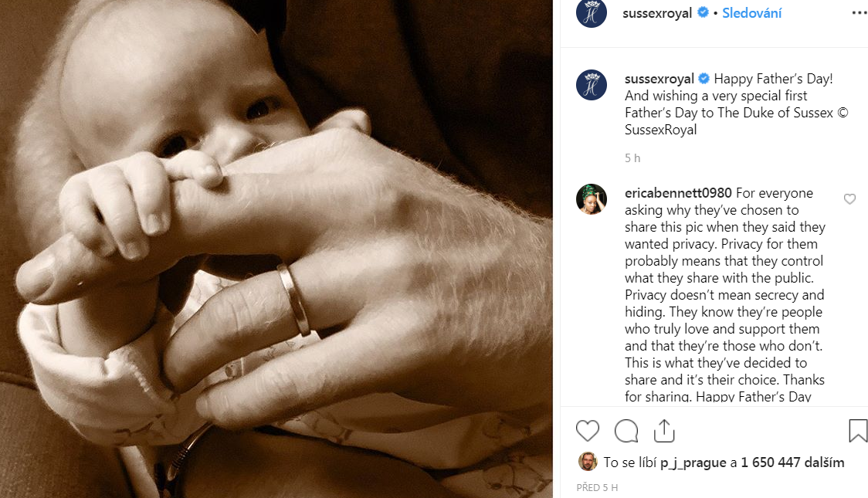Open the comment speech bubble icon
Image resolution: width=868 pixels, height=498 pixels.
626,431
